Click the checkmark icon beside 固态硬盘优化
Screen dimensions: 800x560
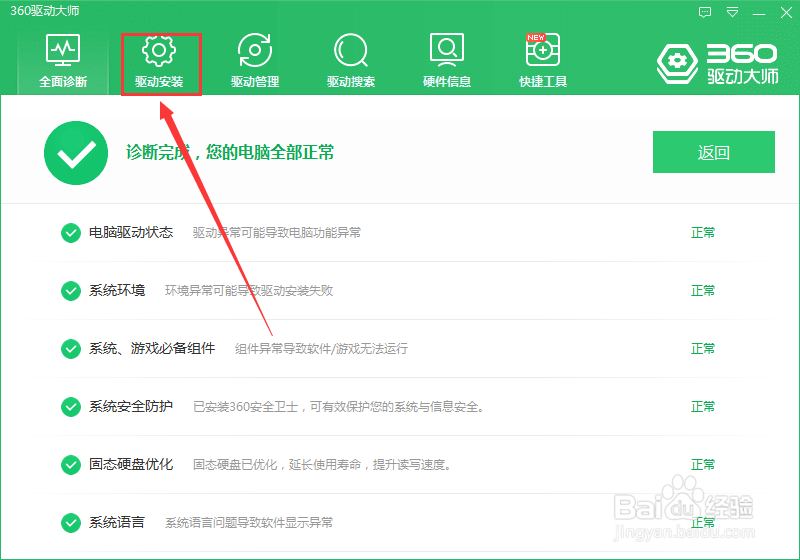(x=70, y=465)
